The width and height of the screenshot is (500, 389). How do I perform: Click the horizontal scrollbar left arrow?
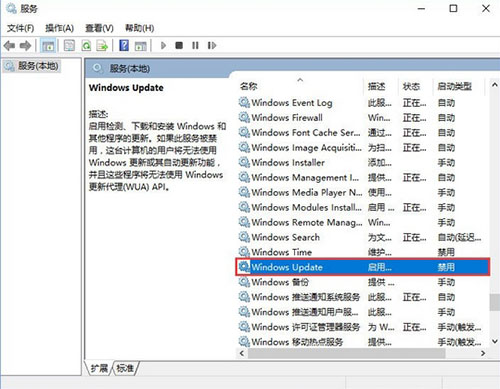pos(242,353)
